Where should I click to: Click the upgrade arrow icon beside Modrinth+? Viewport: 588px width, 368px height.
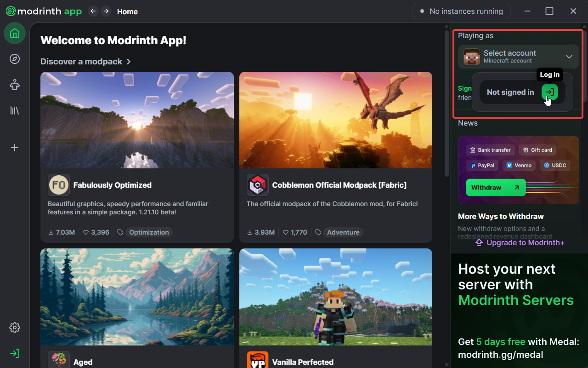tap(479, 242)
